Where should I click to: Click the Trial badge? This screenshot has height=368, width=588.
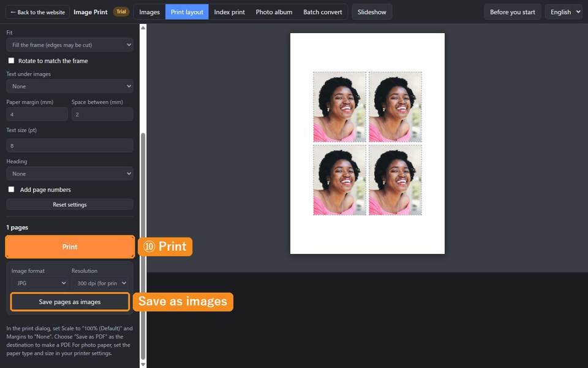pyautogui.click(x=121, y=12)
